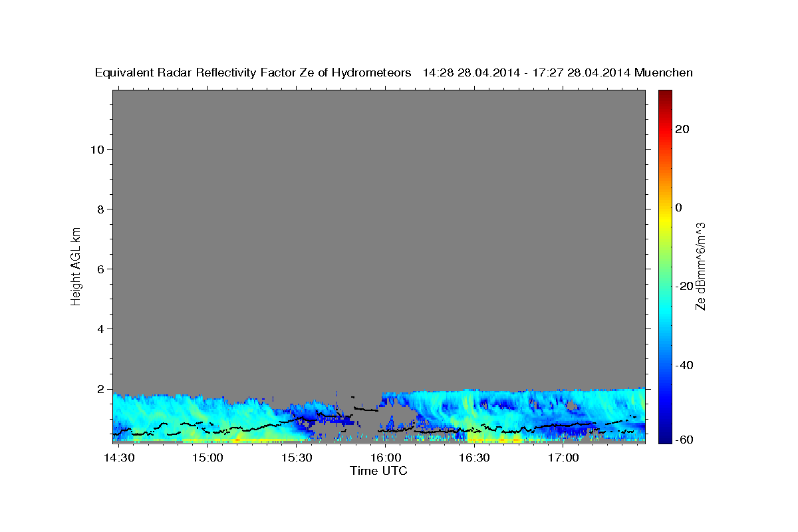This screenshot has height=532, width=798.
Task: Click the 15:00 time tick label
Action: click(x=208, y=458)
